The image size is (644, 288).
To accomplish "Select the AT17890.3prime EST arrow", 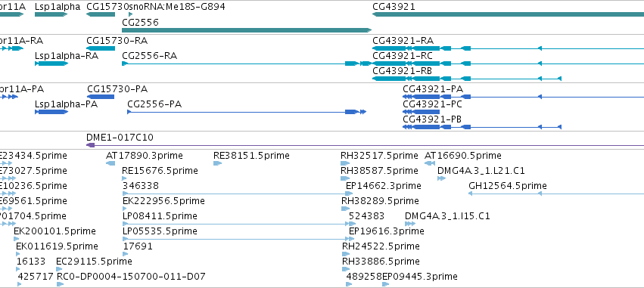I will point(110,163).
